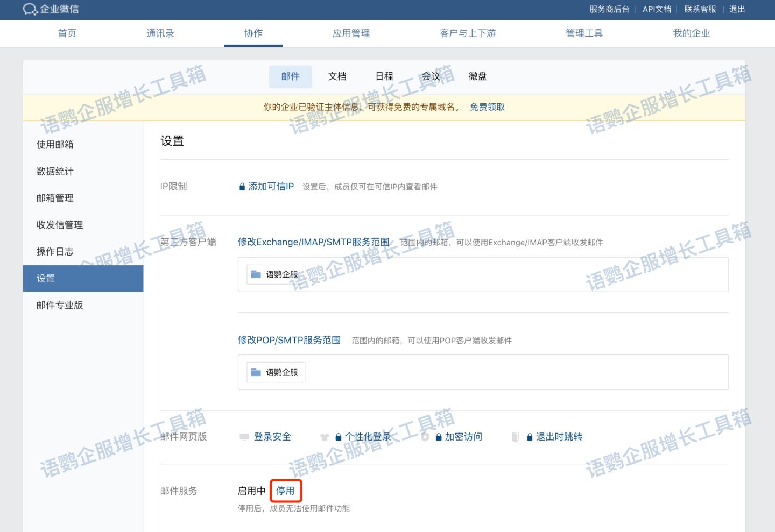Click folder icon in POP/SMTP scope box
This screenshot has height=532, width=775.
coord(256,372)
